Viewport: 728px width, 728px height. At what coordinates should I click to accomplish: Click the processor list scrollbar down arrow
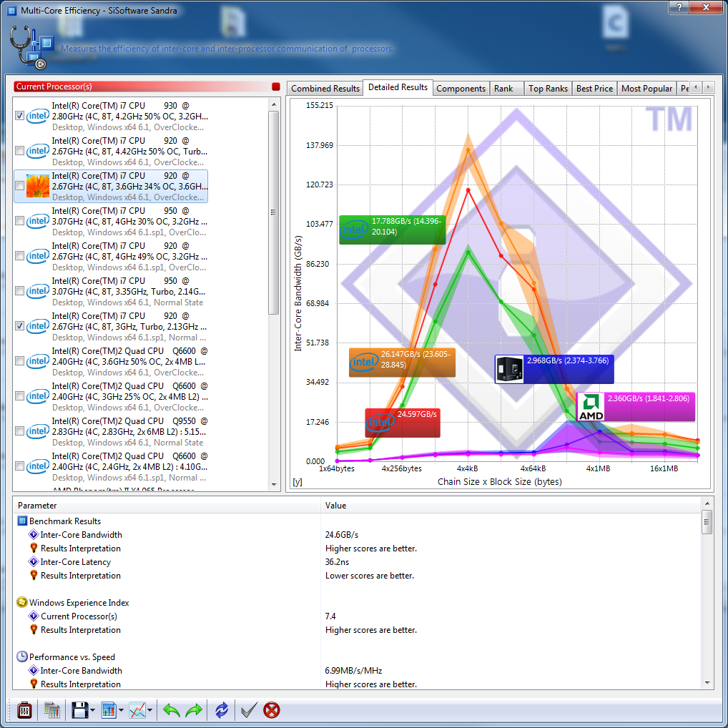tap(274, 485)
